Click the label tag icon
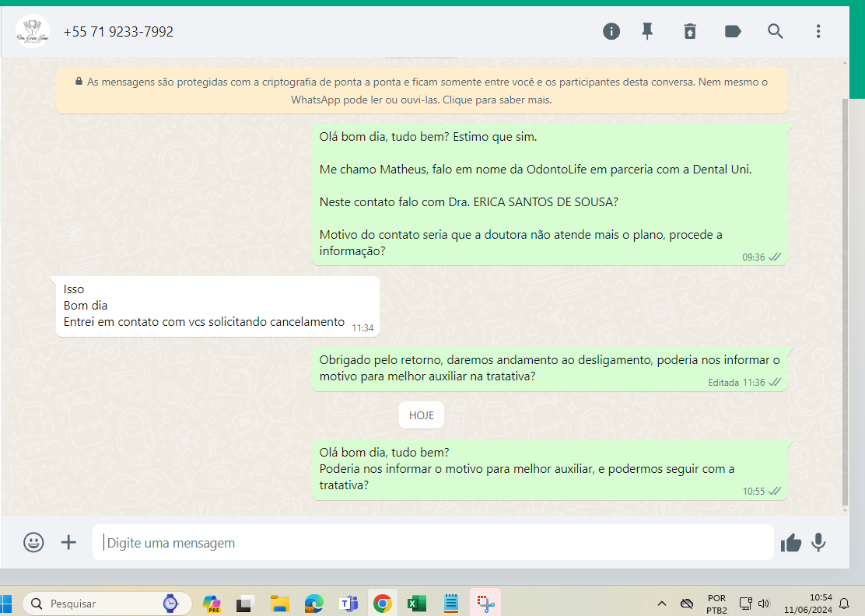This screenshot has width=865, height=616. pos(733,31)
